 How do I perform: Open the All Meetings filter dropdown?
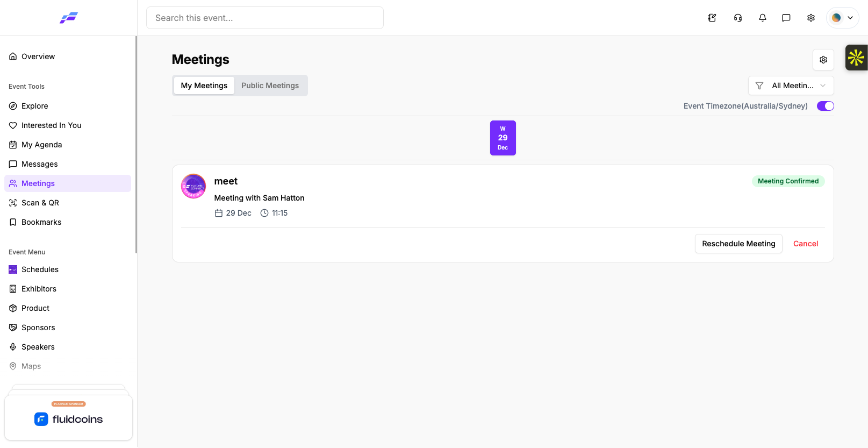(x=791, y=86)
